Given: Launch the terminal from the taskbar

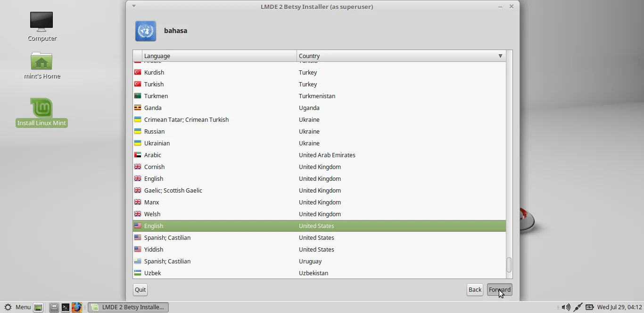Looking at the screenshot, I should point(66,307).
